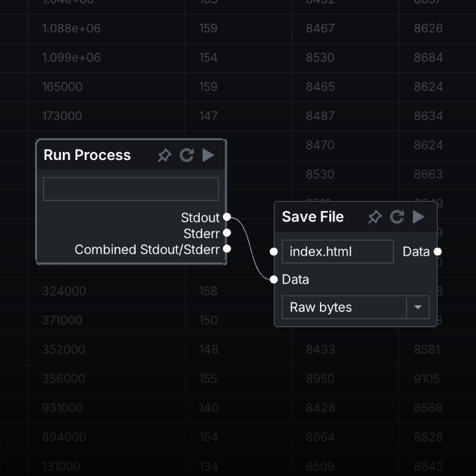Click the Raw bytes dropdown arrow

[418, 307]
